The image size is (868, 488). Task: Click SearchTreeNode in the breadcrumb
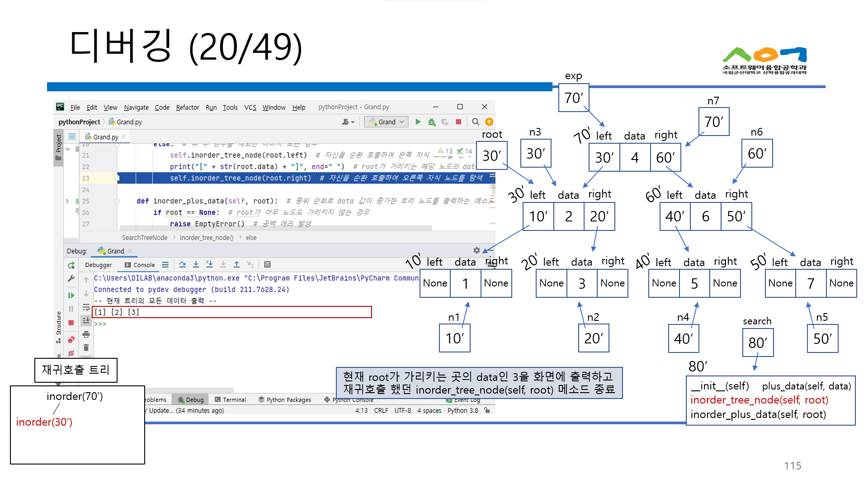[145, 238]
